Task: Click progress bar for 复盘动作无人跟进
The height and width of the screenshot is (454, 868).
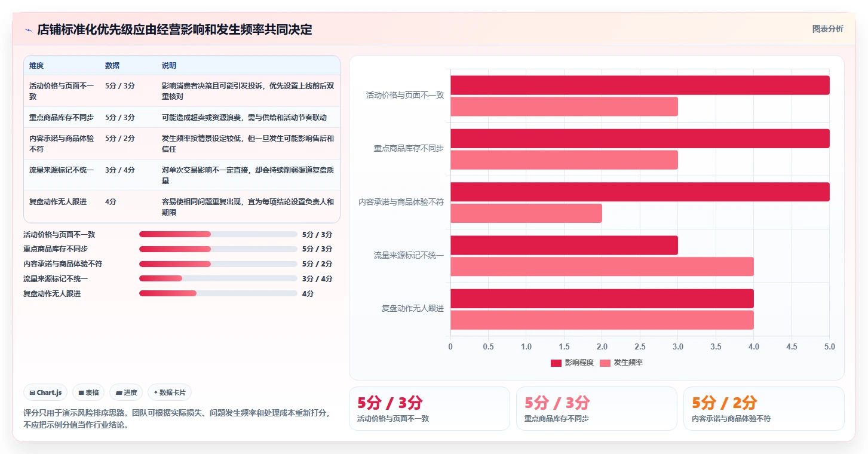Action: tap(218, 293)
